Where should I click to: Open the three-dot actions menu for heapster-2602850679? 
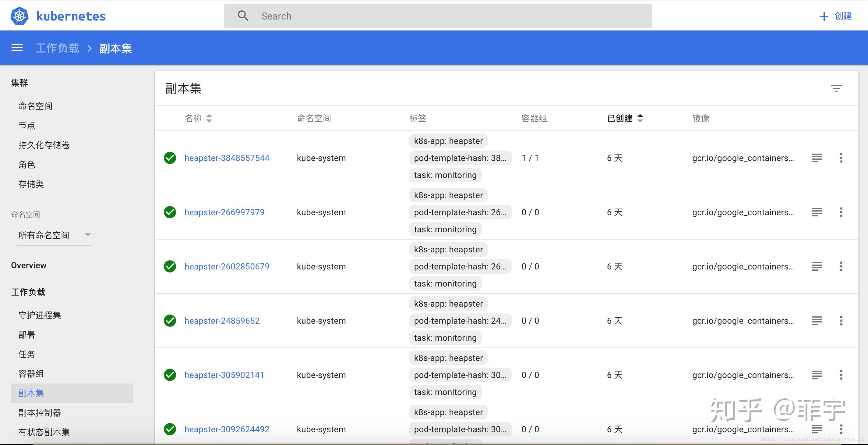click(x=842, y=266)
